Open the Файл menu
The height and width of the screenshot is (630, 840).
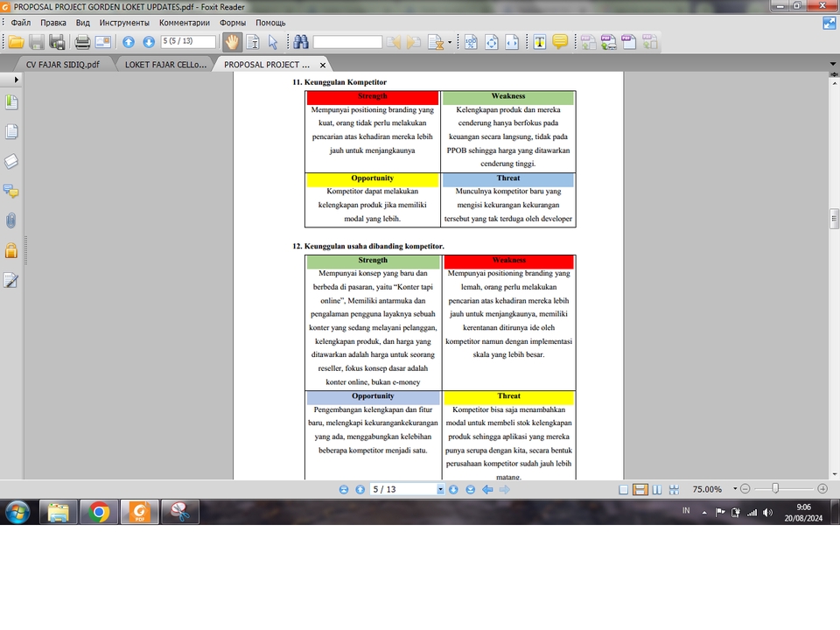point(21,23)
